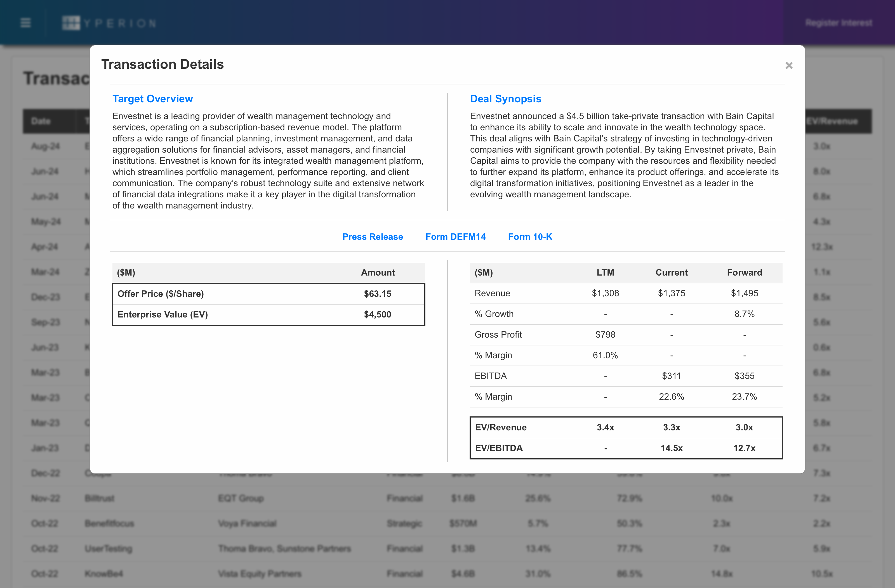Click the Transaction Details dialog title

(162, 64)
